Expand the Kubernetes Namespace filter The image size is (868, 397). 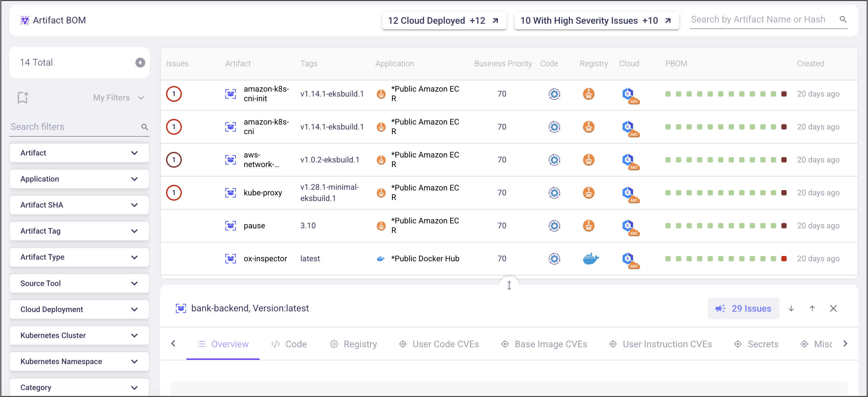pos(79,361)
